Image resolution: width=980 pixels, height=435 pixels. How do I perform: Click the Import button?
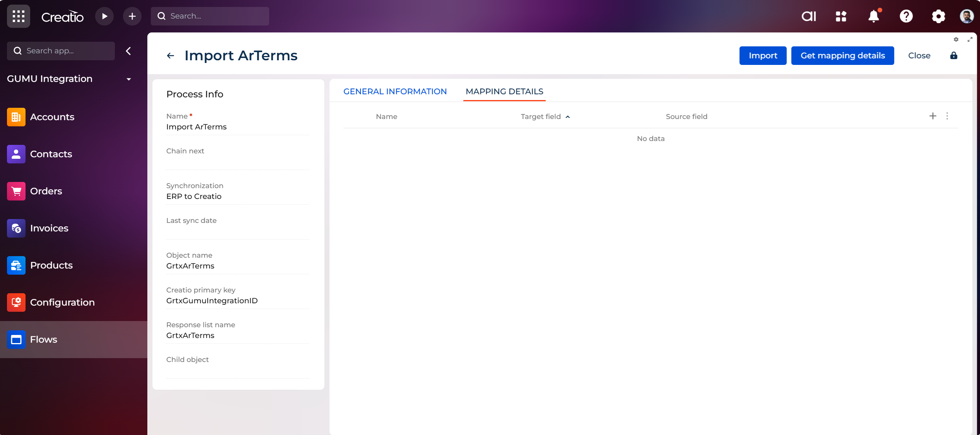763,56
